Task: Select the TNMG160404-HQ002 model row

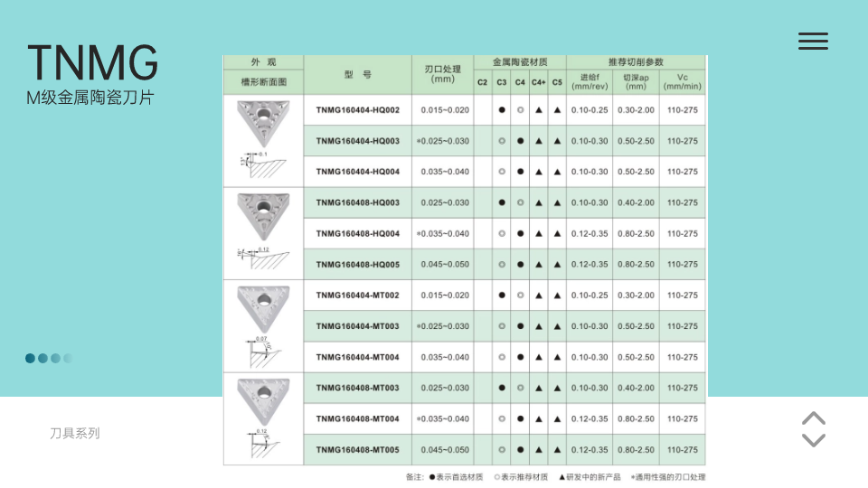Action: pos(357,110)
